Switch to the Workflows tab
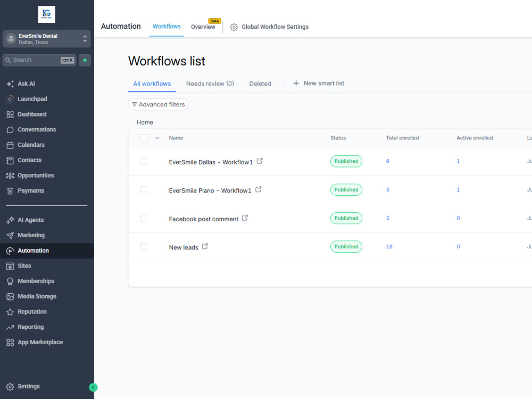Image resolution: width=532 pixels, height=399 pixels. tap(167, 27)
